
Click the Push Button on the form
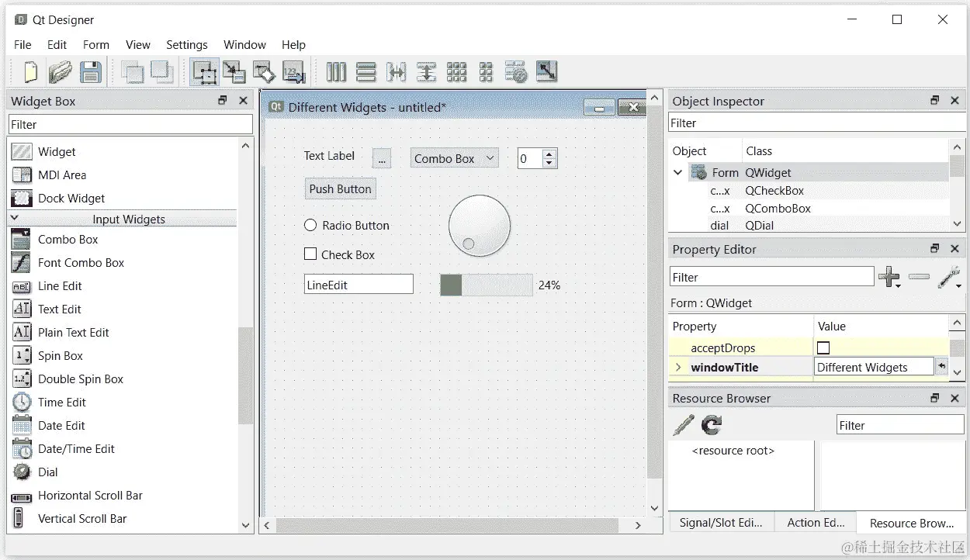pos(340,188)
